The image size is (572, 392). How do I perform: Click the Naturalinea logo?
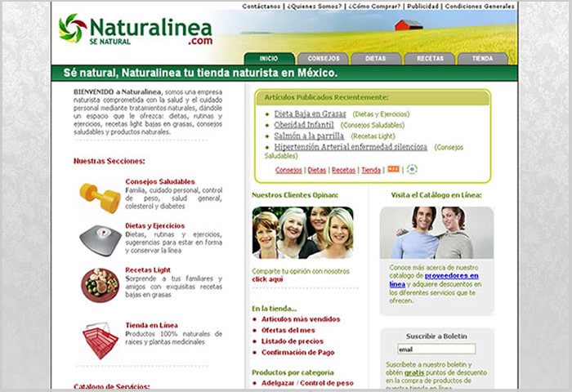(136, 30)
